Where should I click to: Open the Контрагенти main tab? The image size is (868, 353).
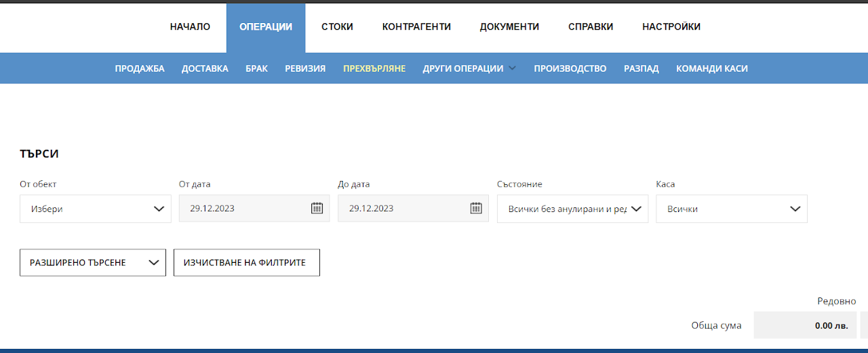click(416, 27)
